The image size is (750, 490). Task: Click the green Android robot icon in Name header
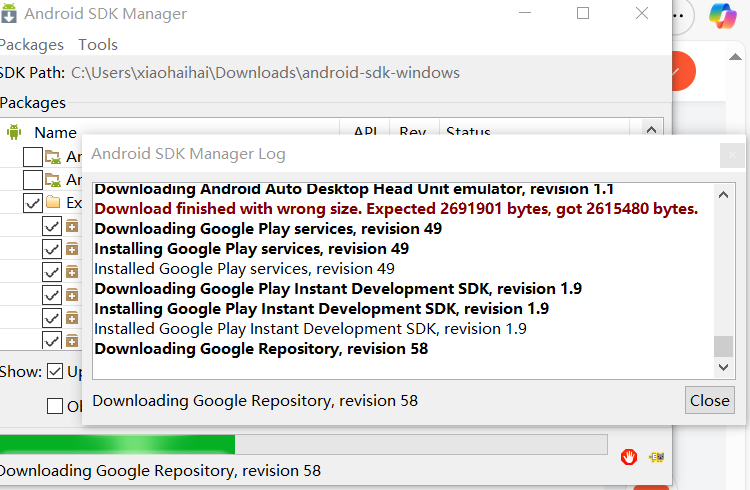14,132
